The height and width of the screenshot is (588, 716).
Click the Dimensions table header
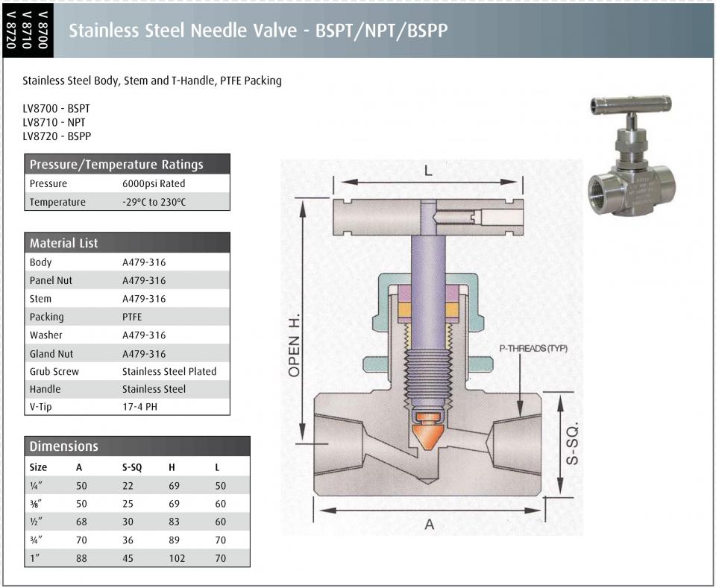[137, 446]
